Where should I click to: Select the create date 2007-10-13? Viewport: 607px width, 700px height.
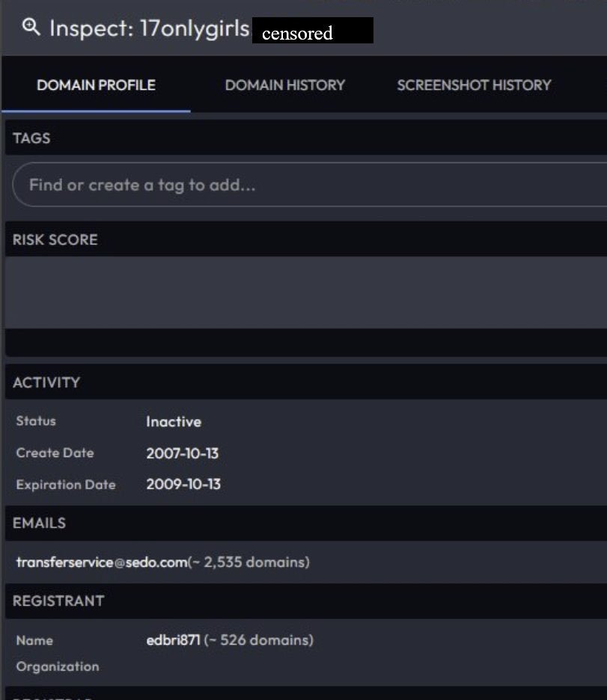(183, 453)
